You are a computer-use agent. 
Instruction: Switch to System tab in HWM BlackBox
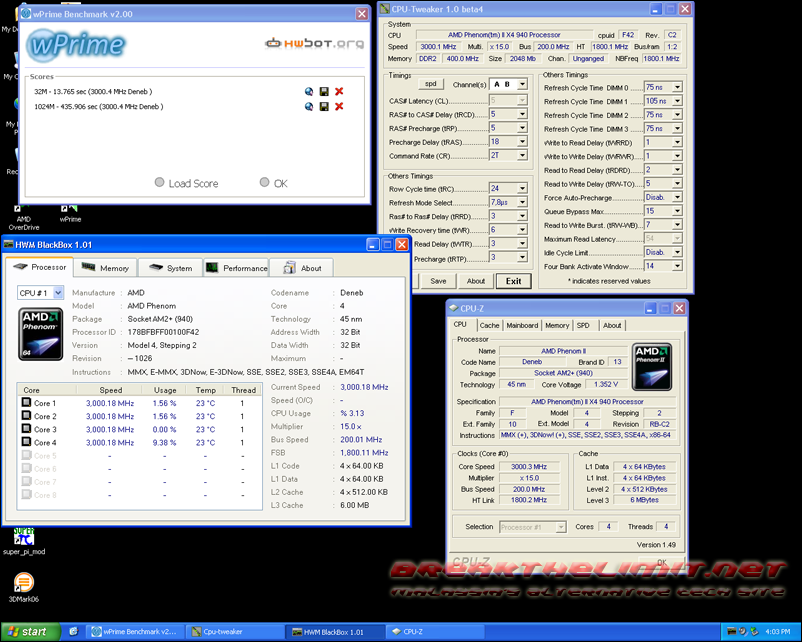click(x=171, y=268)
